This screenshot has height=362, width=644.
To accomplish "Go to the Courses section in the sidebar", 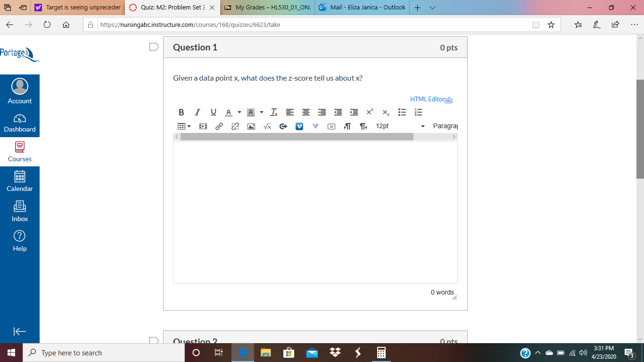I will (19, 152).
